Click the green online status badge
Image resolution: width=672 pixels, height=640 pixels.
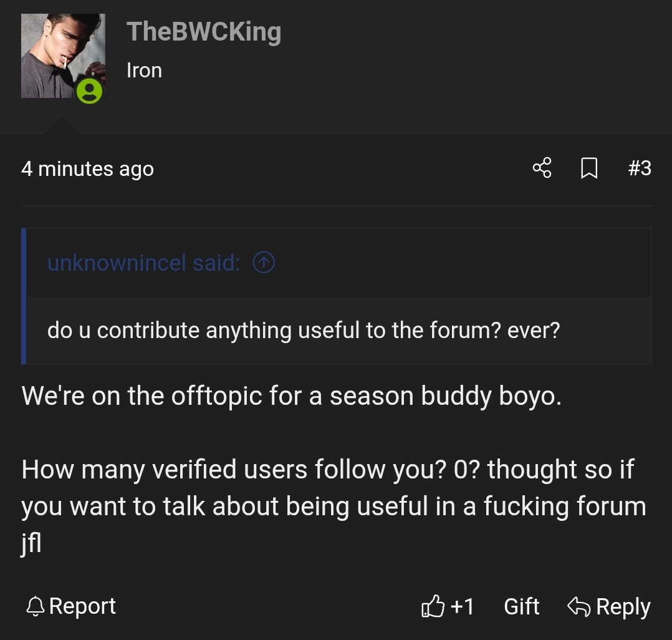[x=90, y=91]
